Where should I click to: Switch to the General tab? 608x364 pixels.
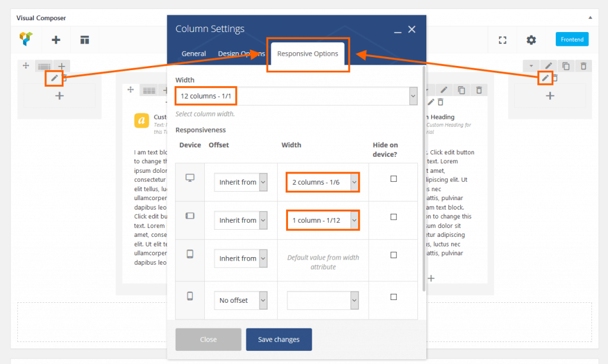click(194, 53)
